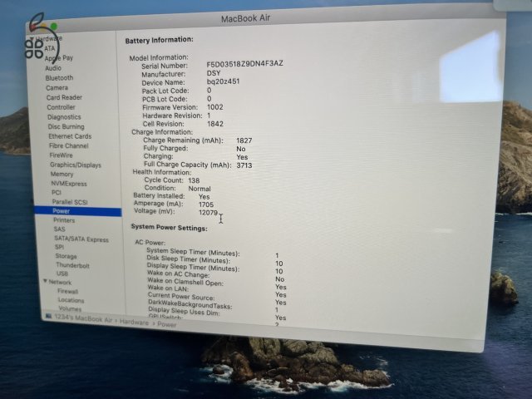Select Audio in the hardware list
The height and width of the screenshot is (399, 532).
point(53,68)
